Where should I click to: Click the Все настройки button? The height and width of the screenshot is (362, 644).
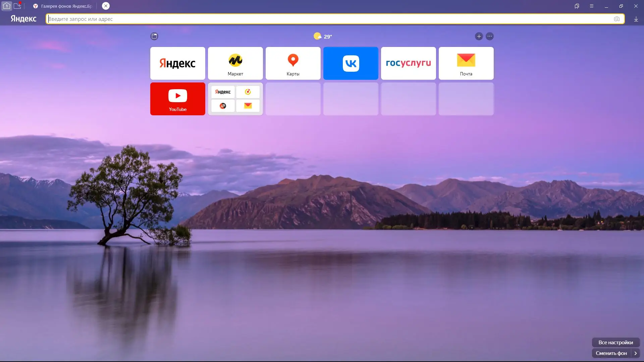(x=615, y=342)
